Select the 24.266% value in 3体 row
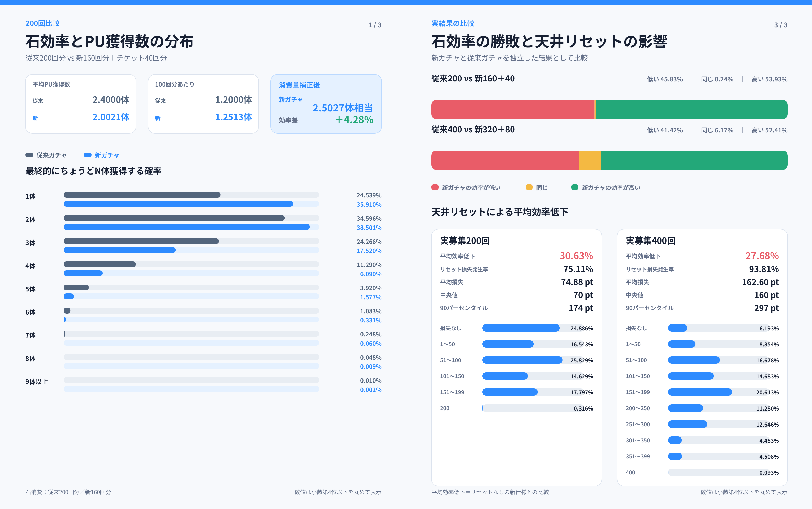The width and height of the screenshot is (812, 509). [369, 242]
